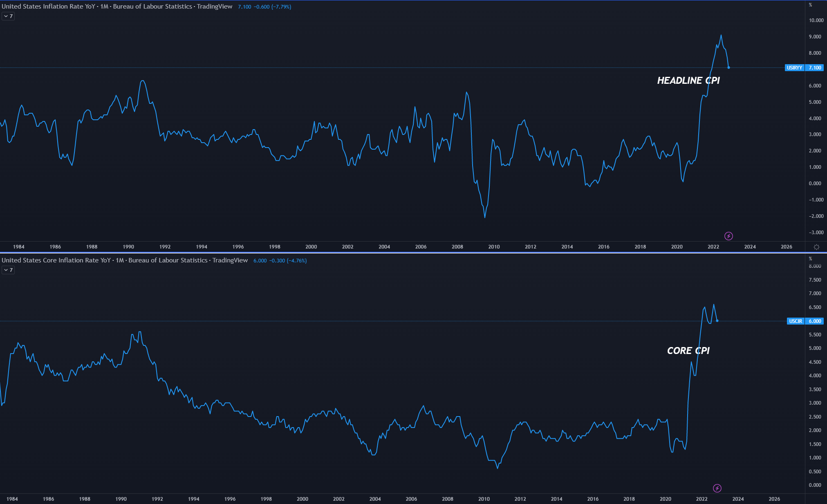Click the last data point dot on the headline line
This screenshot has height=504, width=827.
728,67
